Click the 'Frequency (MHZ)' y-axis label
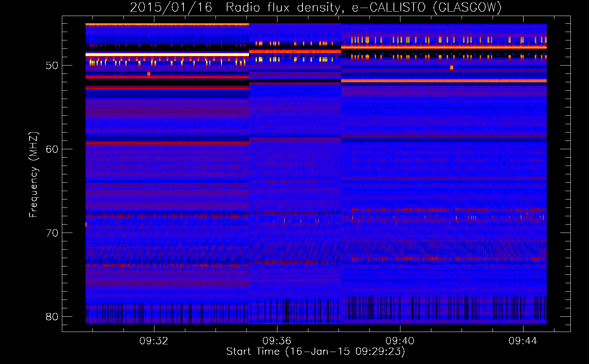 (x=33, y=175)
